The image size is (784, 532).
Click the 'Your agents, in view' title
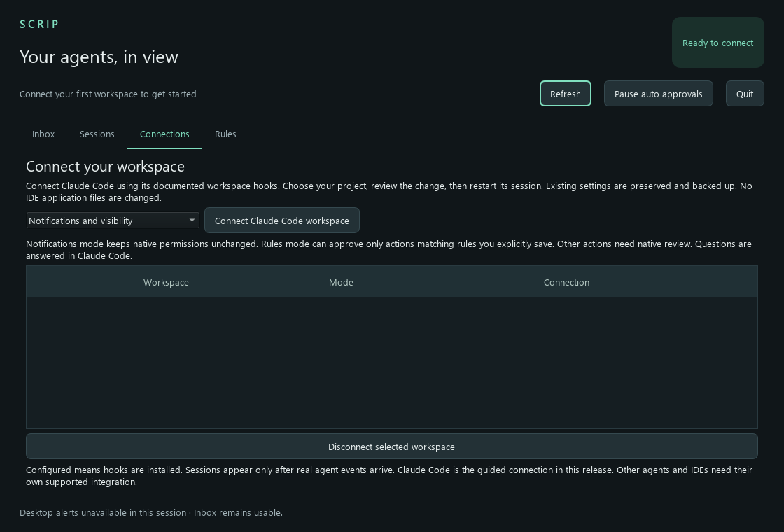tap(99, 57)
